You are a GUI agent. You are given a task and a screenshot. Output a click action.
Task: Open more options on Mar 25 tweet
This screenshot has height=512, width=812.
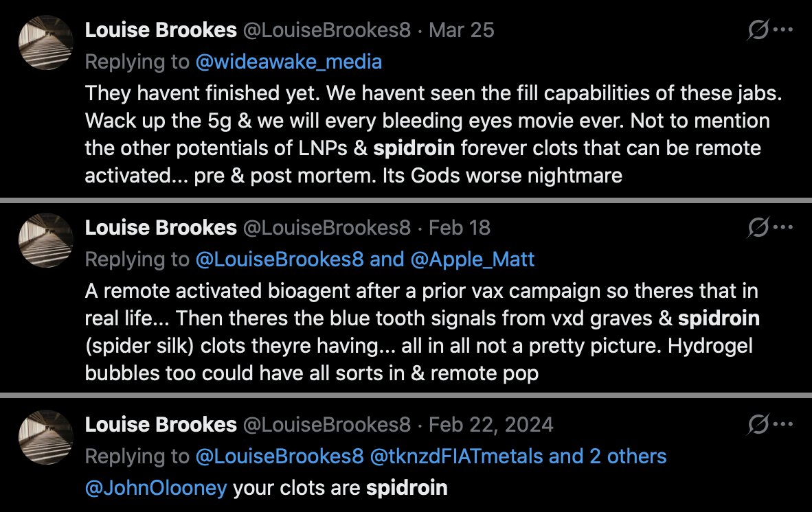(x=783, y=30)
